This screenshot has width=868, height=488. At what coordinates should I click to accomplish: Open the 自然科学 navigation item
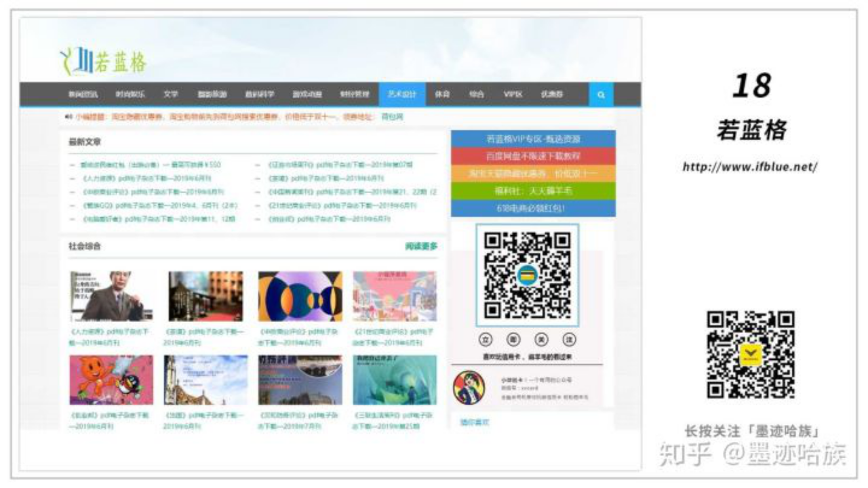[260, 95]
